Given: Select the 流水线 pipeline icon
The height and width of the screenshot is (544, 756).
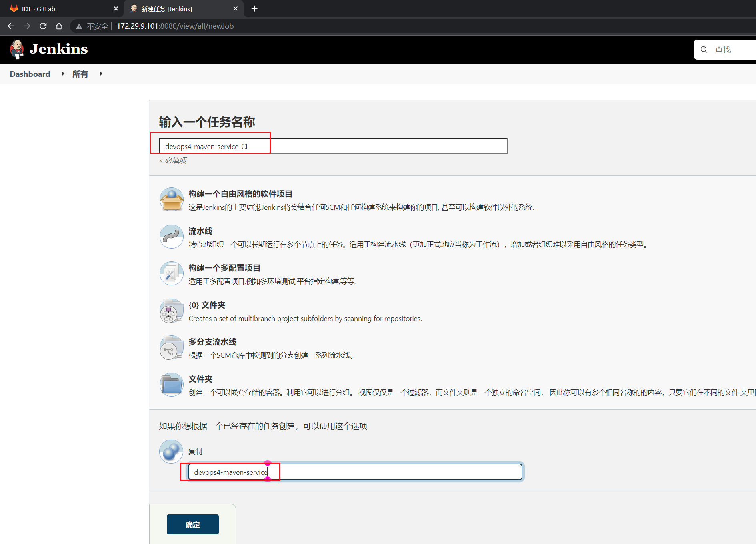Looking at the screenshot, I should click(x=171, y=236).
